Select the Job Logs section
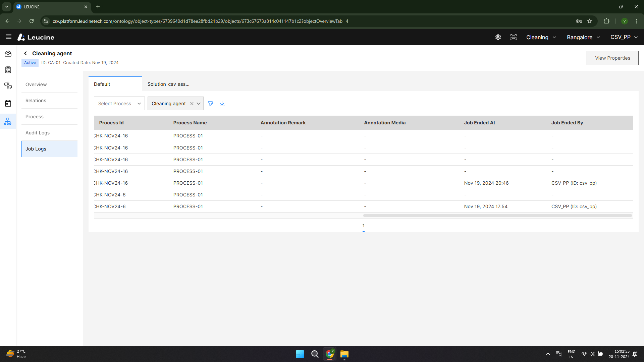644x362 pixels. tap(49, 149)
